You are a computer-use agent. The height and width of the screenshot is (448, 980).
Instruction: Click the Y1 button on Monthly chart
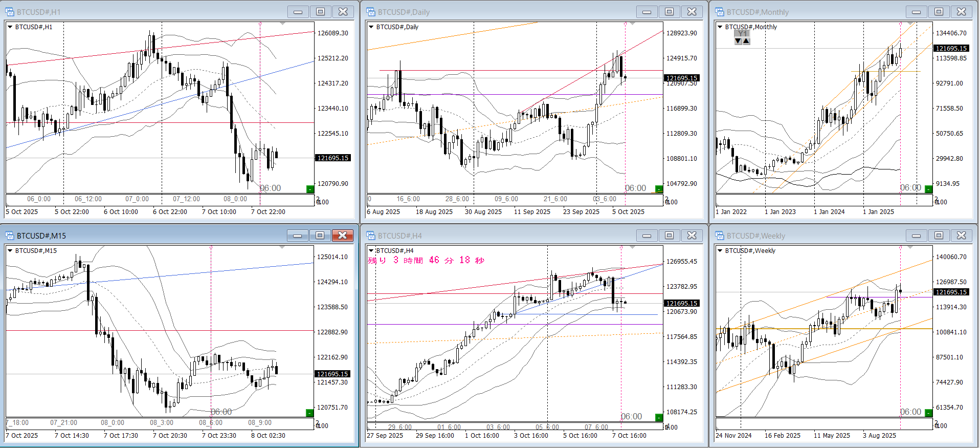click(742, 33)
